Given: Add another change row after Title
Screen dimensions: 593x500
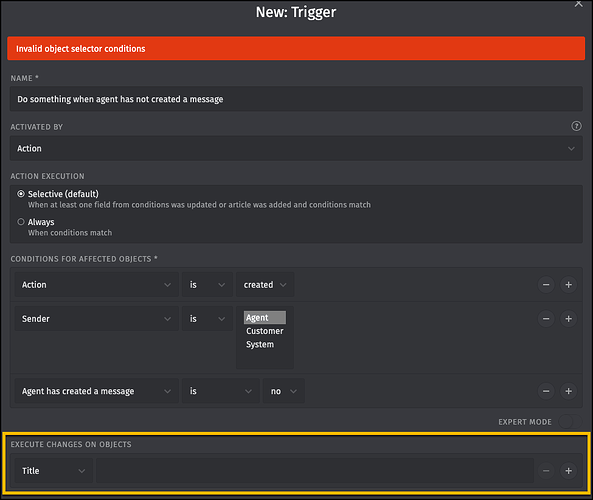Looking at the screenshot, I should click(568, 470).
